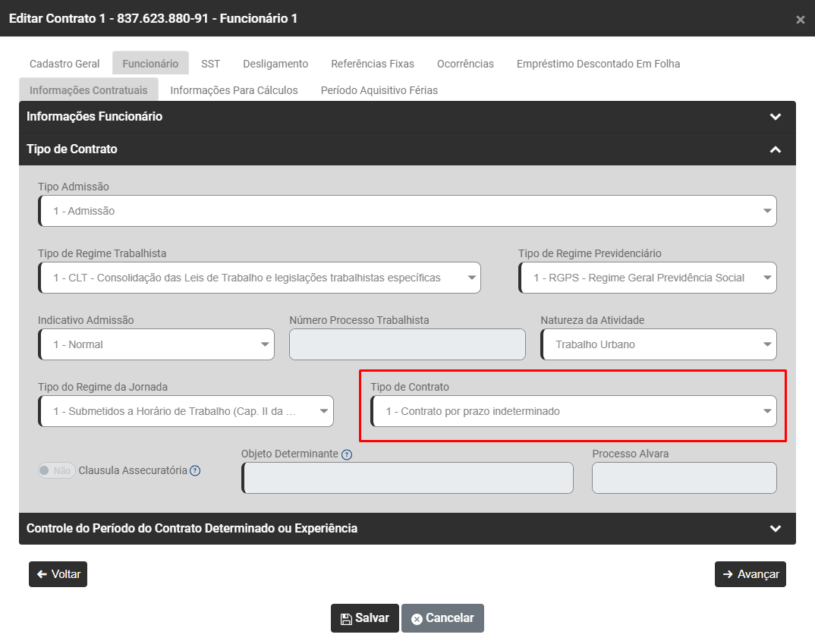The width and height of the screenshot is (815, 644).
Task: Click help icon next to Clausula Assecuratória
Action: (195, 470)
